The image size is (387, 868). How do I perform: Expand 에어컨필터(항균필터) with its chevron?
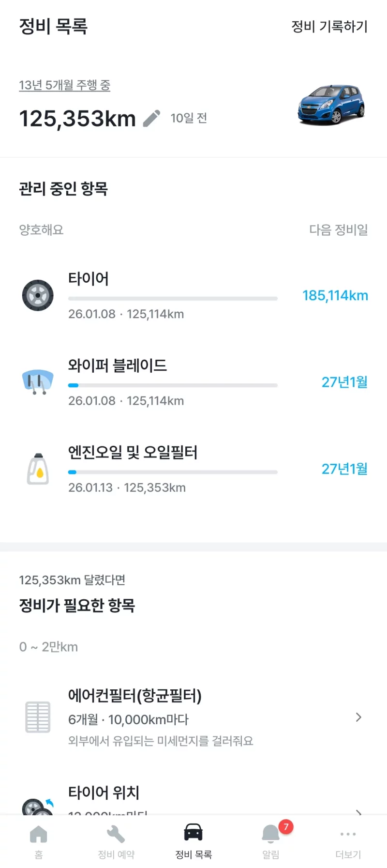click(x=358, y=717)
